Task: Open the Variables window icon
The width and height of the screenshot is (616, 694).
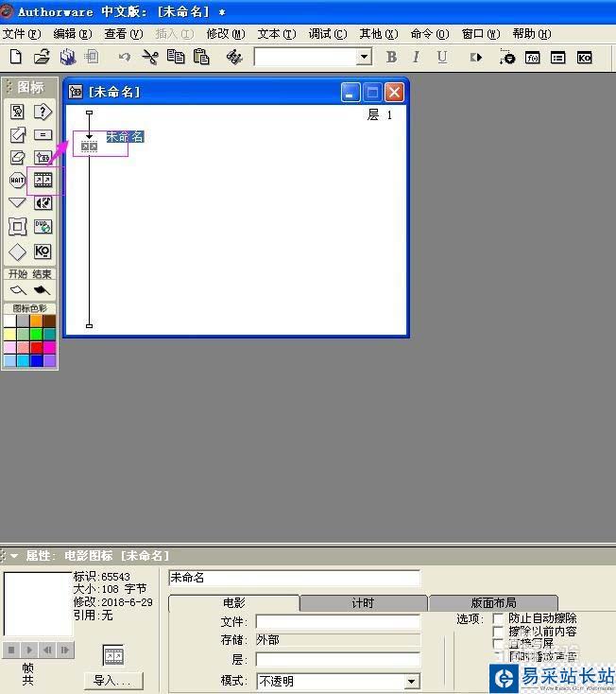Action: [557, 58]
